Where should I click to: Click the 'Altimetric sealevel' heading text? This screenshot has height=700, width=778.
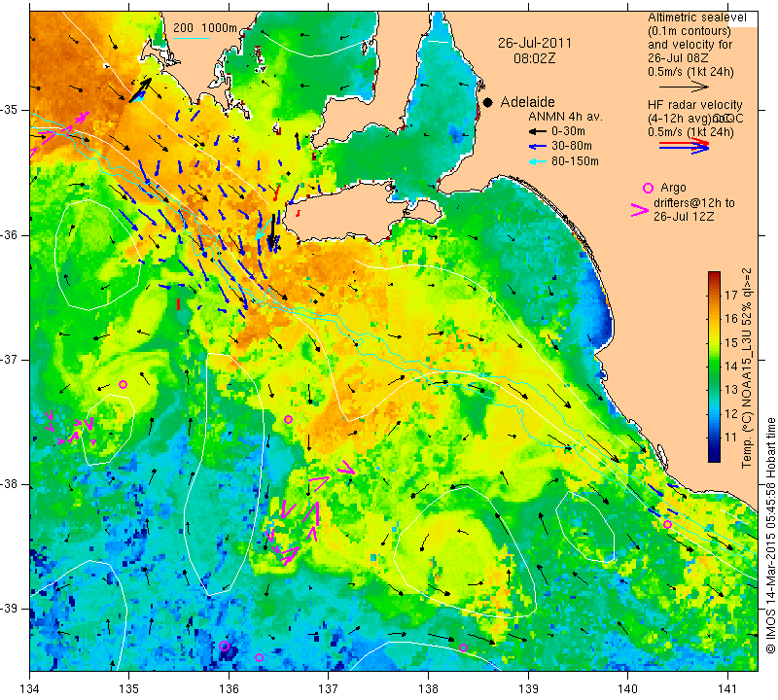[696, 17]
